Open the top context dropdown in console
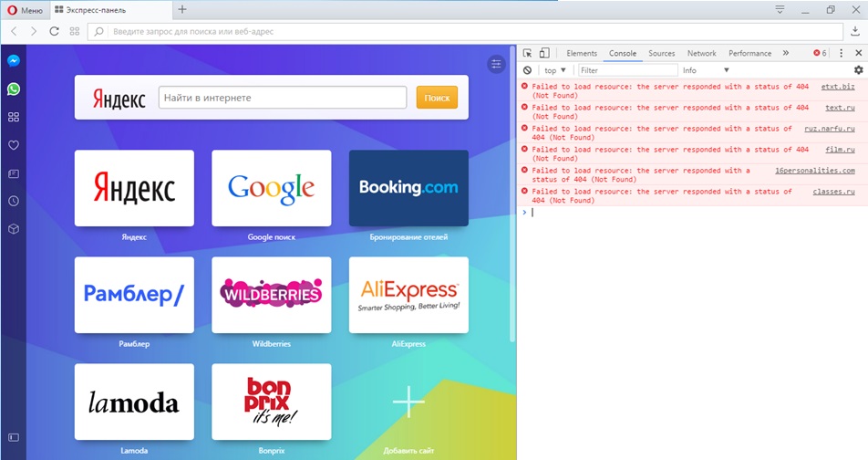Screen dimensions: 868x460 pos(554,70)
